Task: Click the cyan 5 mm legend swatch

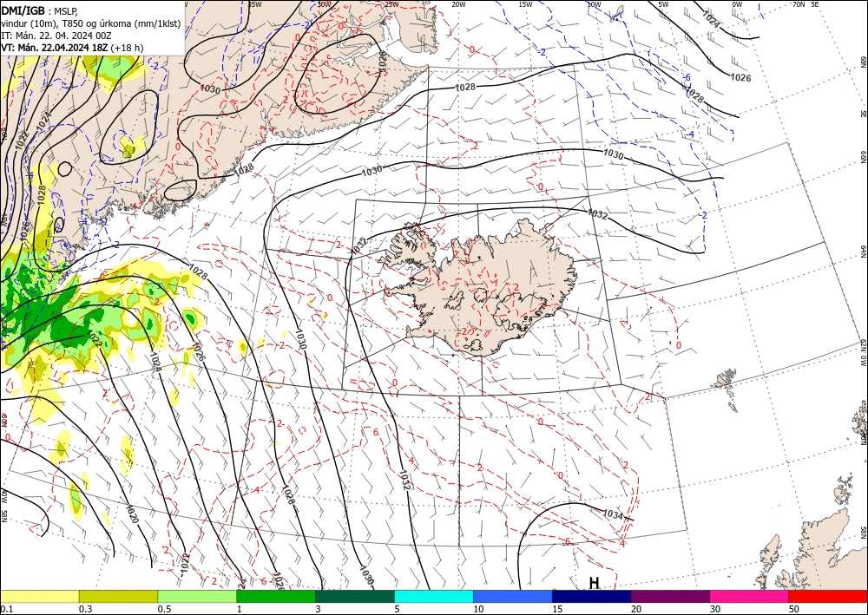Action: (x=434, y=596)
